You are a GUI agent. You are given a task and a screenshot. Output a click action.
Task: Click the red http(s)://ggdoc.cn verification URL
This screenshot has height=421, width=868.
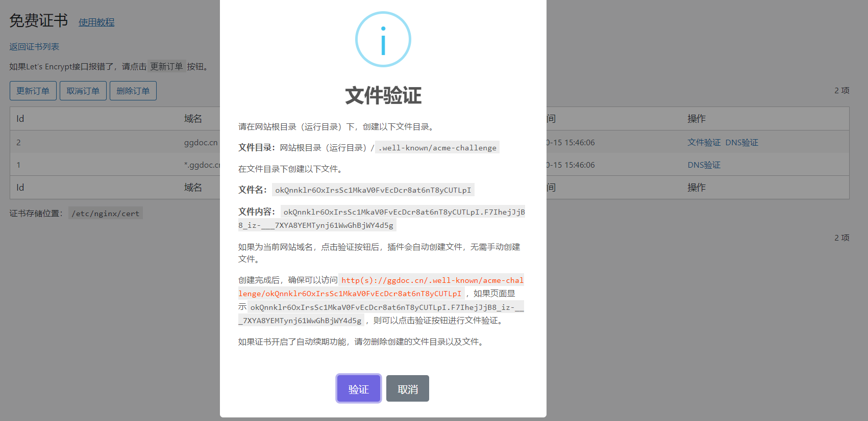pyautogui.click(x=381, y=287)
